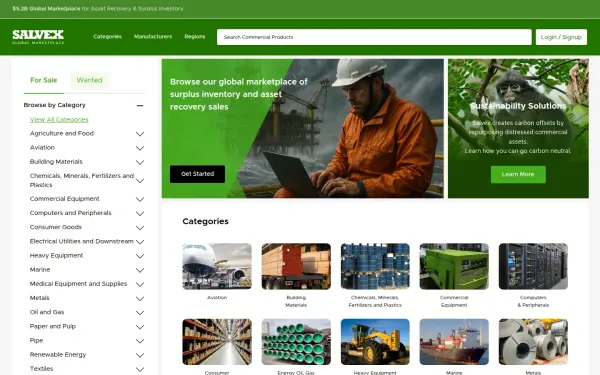This screenshot has width=600, height=375.
Task: Switch to the Wanted tab
Action: click(x=89, y=80)
